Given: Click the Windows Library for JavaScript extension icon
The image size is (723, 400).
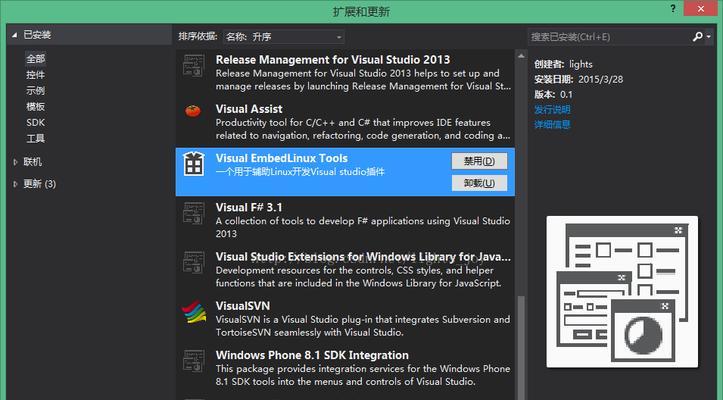Looking at the screenshot, I should click(194, 263).
